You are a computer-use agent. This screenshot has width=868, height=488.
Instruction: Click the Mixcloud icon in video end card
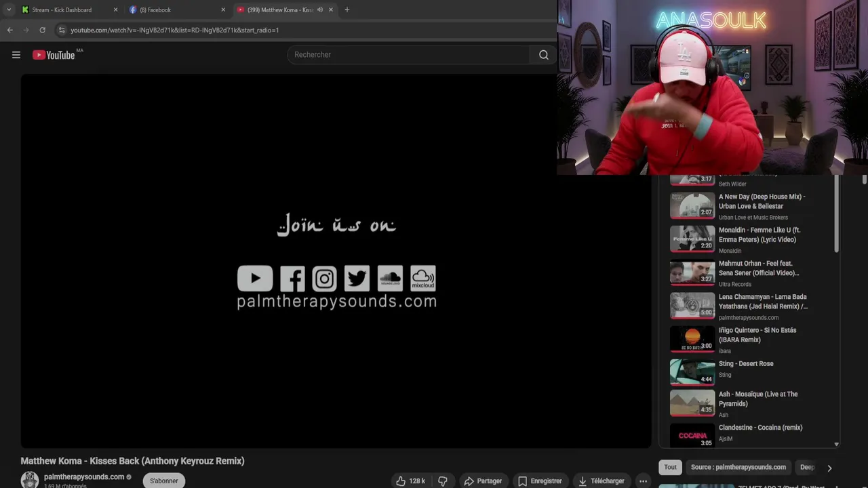(x=423, y=279)
